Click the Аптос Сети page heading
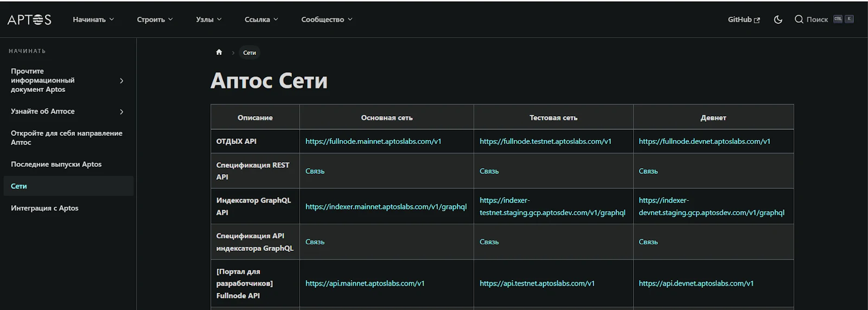 click(269, 81)
